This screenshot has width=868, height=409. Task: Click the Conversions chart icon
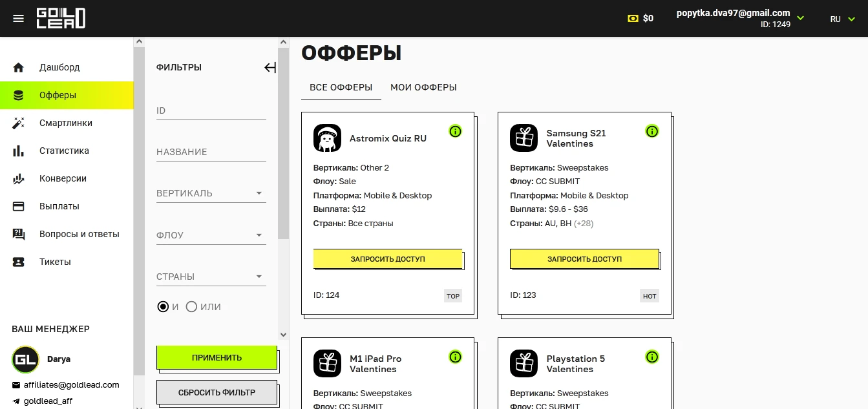coord(18,178)
